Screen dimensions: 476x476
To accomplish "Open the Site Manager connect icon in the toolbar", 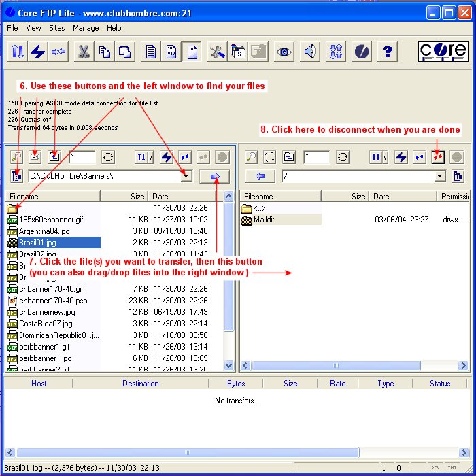I will [x=17, y=52].
